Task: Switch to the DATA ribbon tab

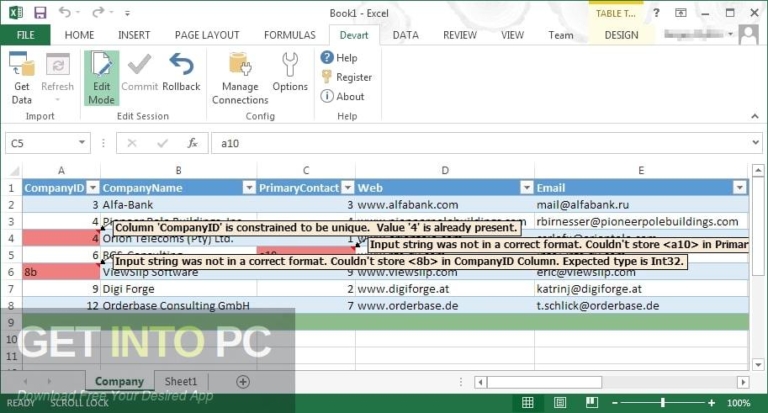Action: pos(406,35)
